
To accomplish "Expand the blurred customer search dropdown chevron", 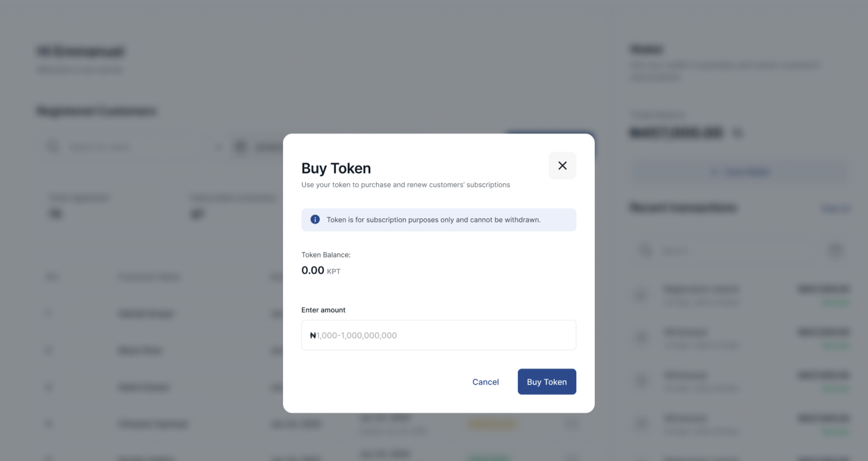I will [218, 147].
